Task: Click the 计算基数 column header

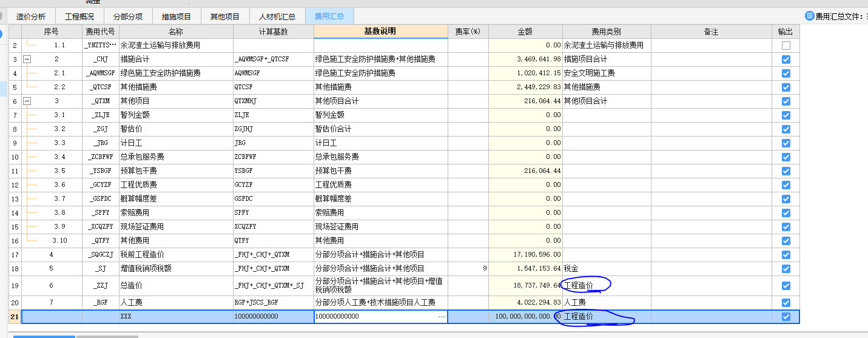Action: (274, 32)
